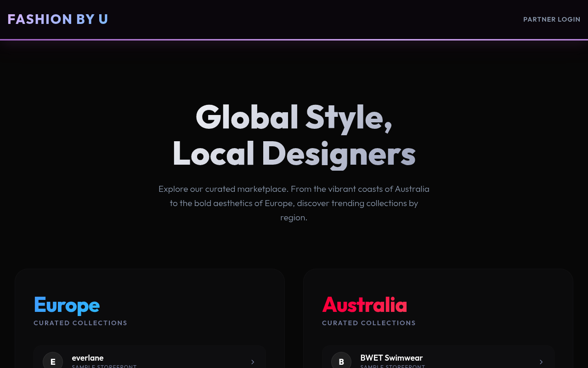
Task: Click the FASHION BY U logo
Action: pos(58,19)
